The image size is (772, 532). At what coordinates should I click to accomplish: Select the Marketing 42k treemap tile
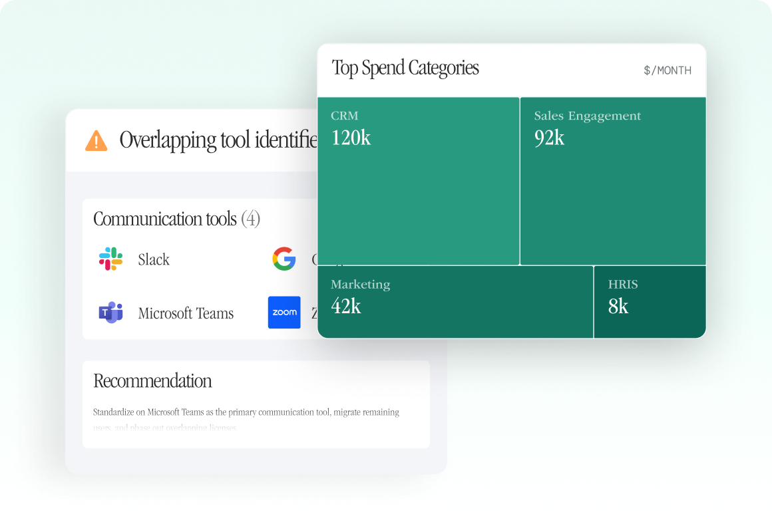(455, 302)
